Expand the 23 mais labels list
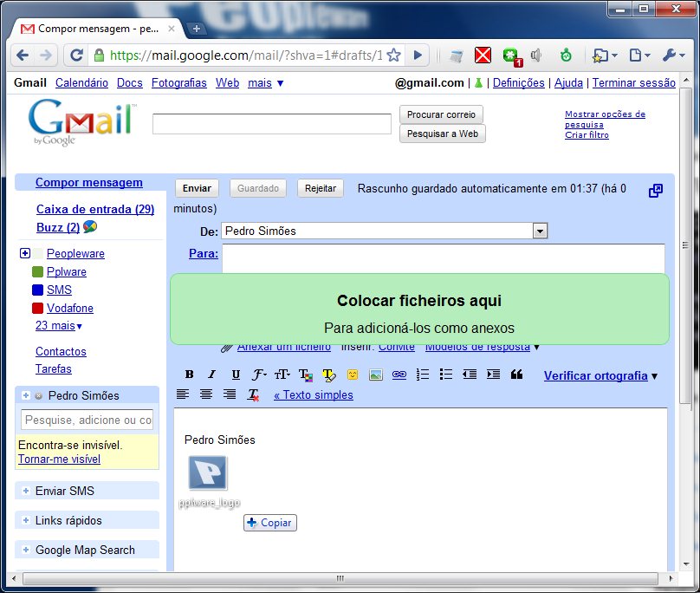The width and height of the screenshot is (700, 593). click(59, 326)
